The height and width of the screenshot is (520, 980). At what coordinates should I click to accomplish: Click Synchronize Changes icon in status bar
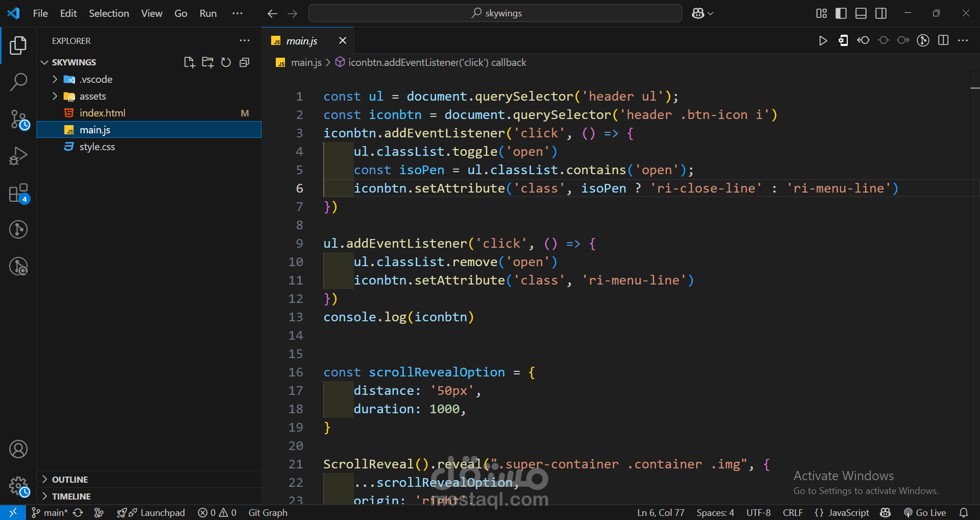pyautogui.click(x=78, y=512)
